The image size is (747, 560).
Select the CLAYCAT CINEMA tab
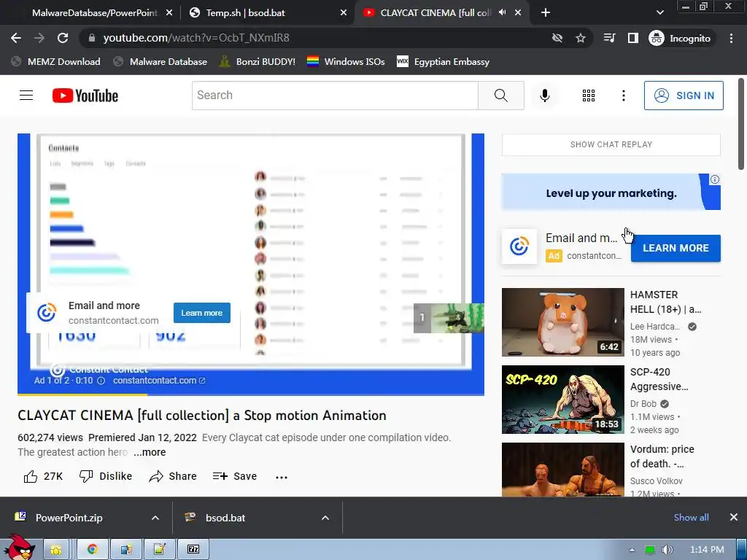pos(436,13)
